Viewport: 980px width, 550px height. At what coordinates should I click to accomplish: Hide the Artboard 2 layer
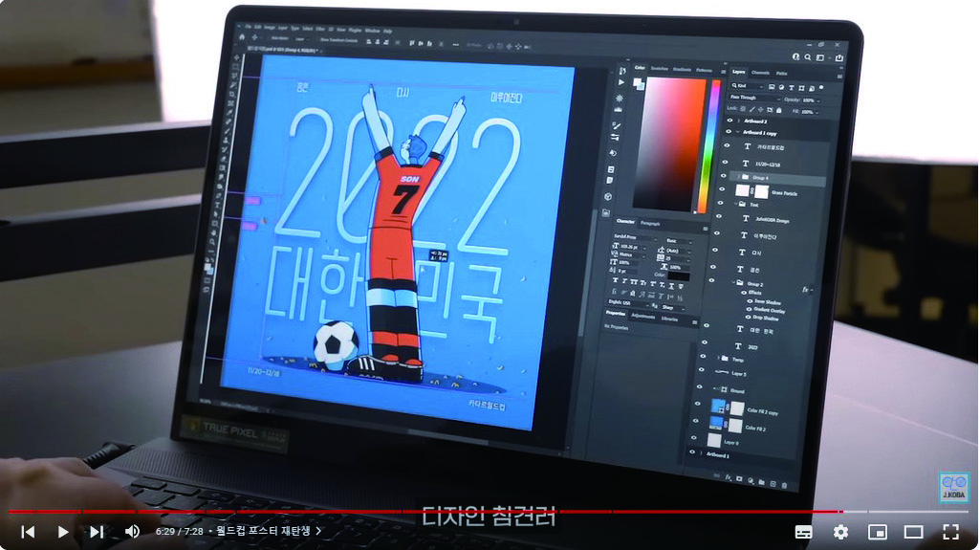point(730,121)
